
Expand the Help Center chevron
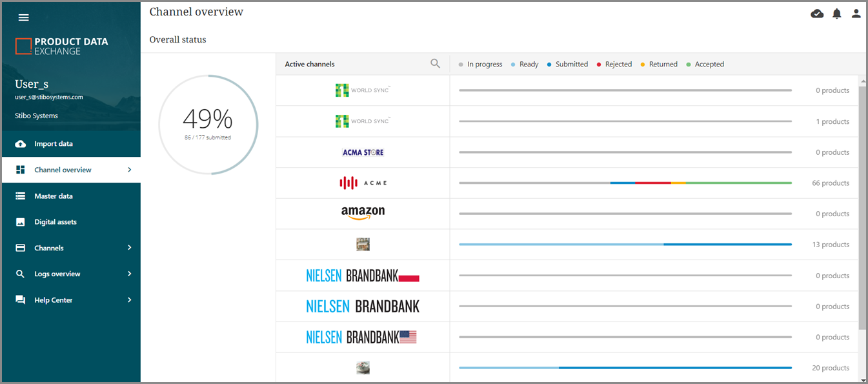[130, 300]
